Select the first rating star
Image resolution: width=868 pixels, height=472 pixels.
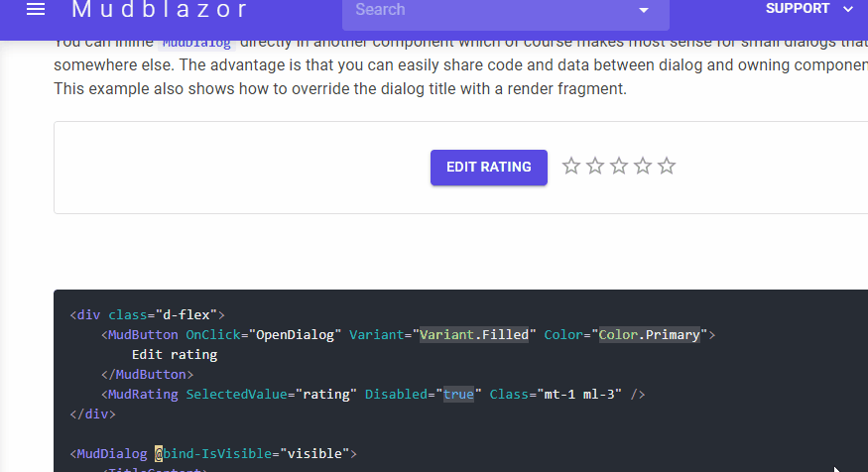tap(571, 166)
